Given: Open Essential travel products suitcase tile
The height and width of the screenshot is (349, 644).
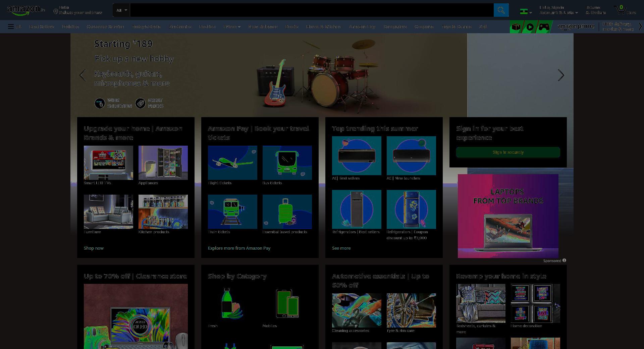Looking at the screenshot, I should tap(287, 212).
